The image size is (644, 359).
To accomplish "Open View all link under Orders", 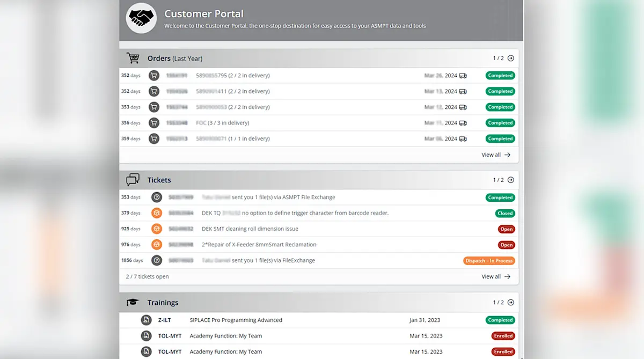I will [495, 155].
